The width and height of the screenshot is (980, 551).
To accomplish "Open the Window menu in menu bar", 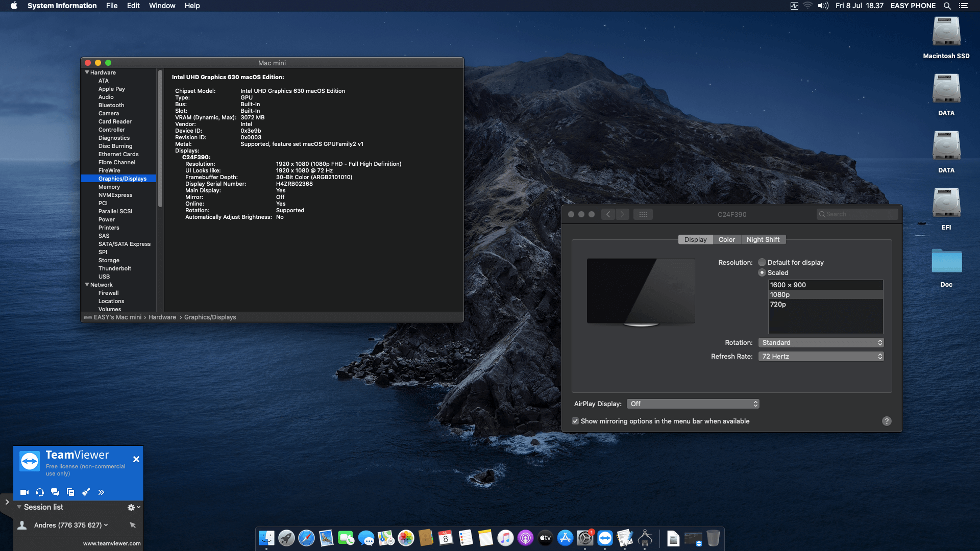I will 162,6.
